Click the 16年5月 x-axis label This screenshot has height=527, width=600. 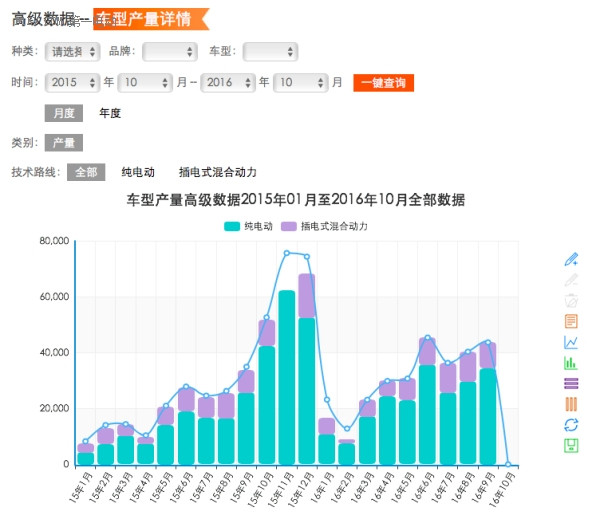click(x=403, y=486)
